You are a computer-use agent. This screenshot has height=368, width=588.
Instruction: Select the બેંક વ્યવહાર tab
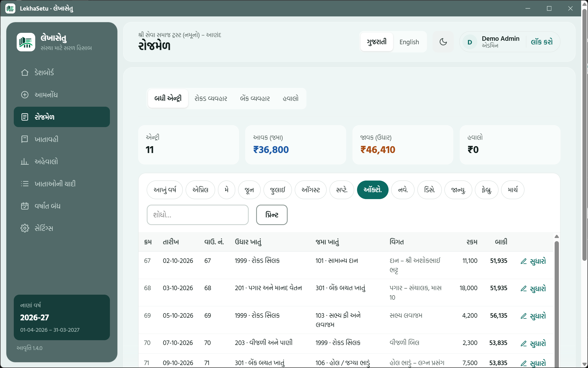[x=255, y=98]
